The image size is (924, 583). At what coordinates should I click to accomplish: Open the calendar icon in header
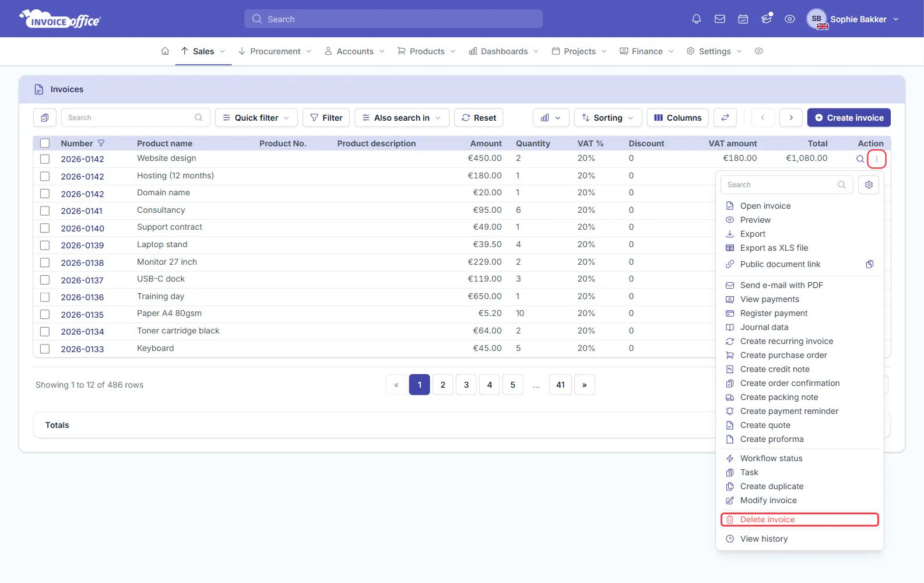(743, 19)
